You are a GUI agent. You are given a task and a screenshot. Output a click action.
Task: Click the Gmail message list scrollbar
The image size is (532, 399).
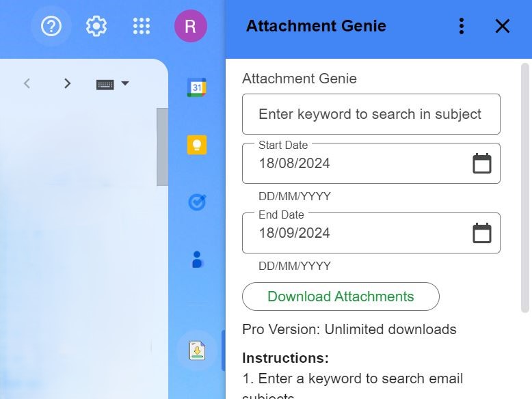(162, 147)
